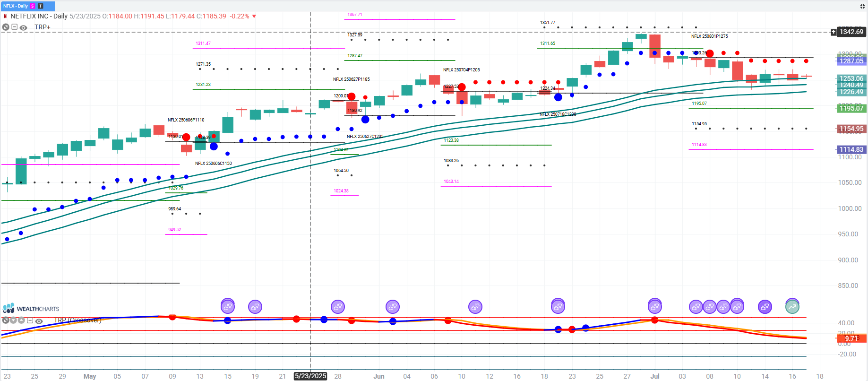Click the NETFLIX INC - Daily title
Image resolution: width=868 pixels, height=381 pixels.
click(39, 16)
